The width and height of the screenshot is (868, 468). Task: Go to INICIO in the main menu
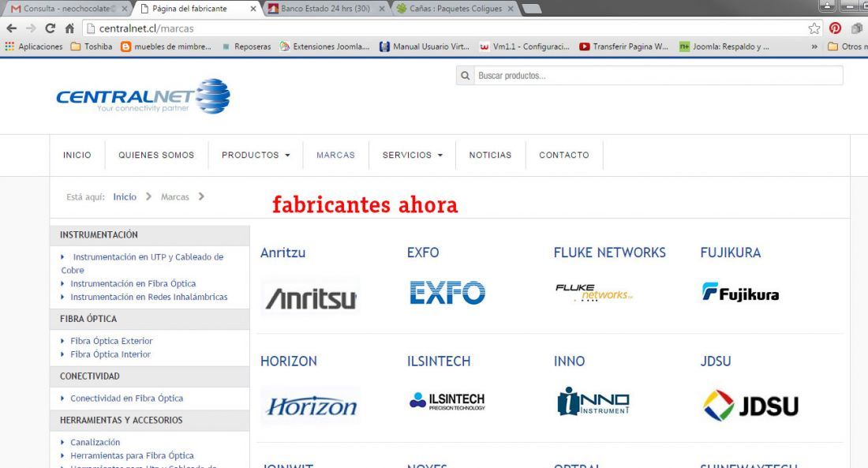pyautogui.click(x=77, y=155)
